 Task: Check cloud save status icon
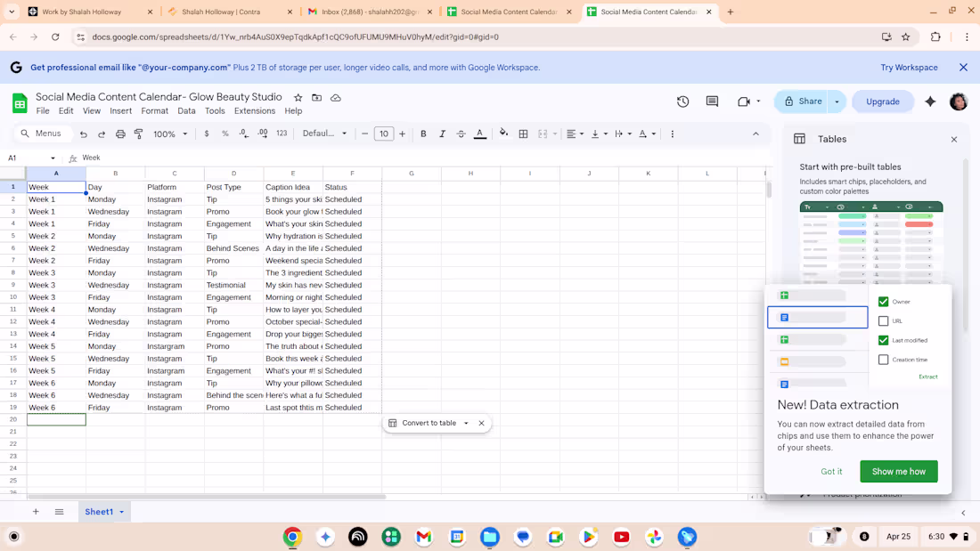click(x=336, y=97)
